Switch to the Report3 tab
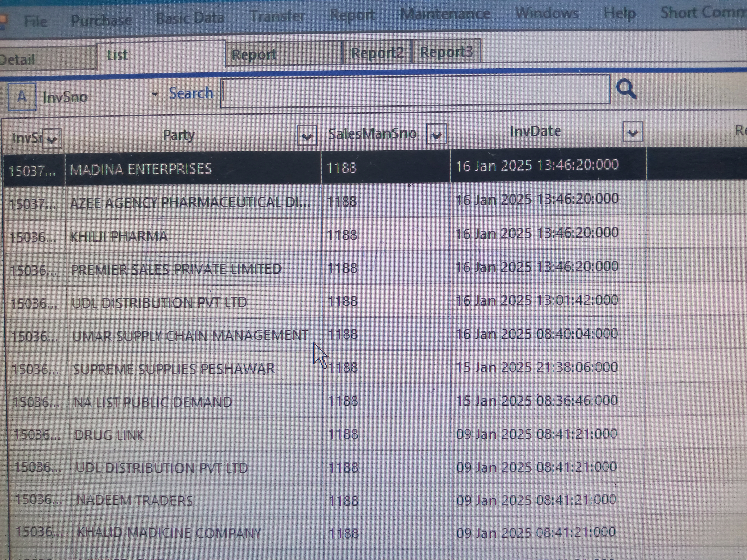Image resolution: width=747 pixels, height=560 pixels. 446,52
